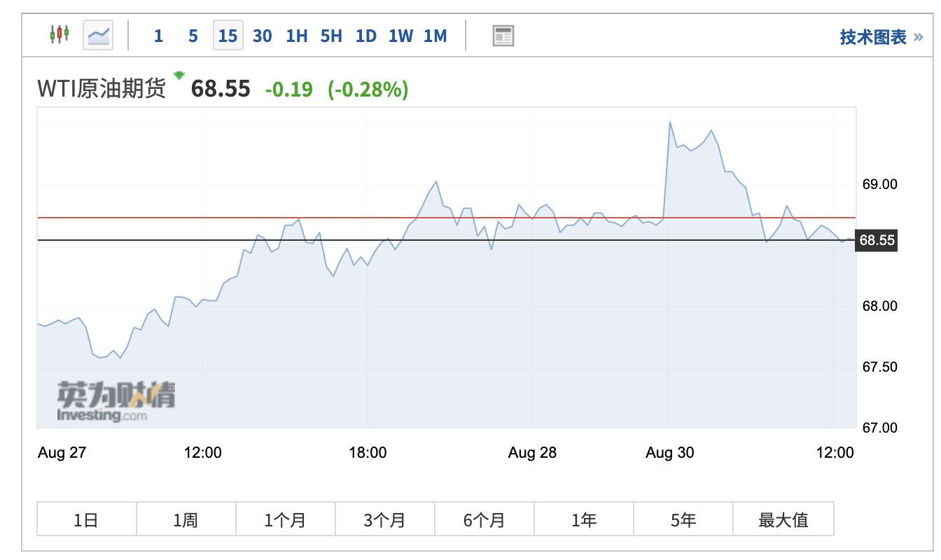Select the area line chart icon
The image size is (941, 560).
coord(98,34)
